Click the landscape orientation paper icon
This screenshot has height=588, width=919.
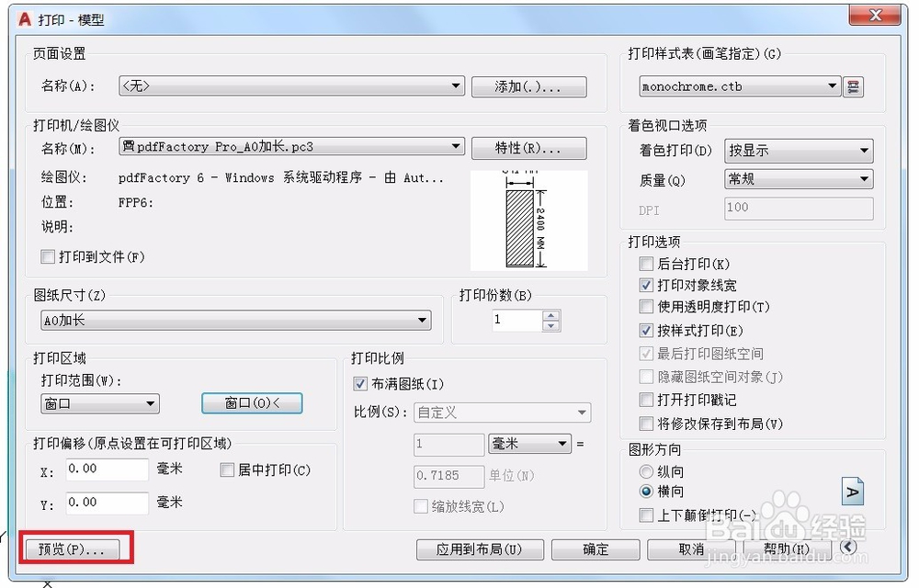click(853, 492)
